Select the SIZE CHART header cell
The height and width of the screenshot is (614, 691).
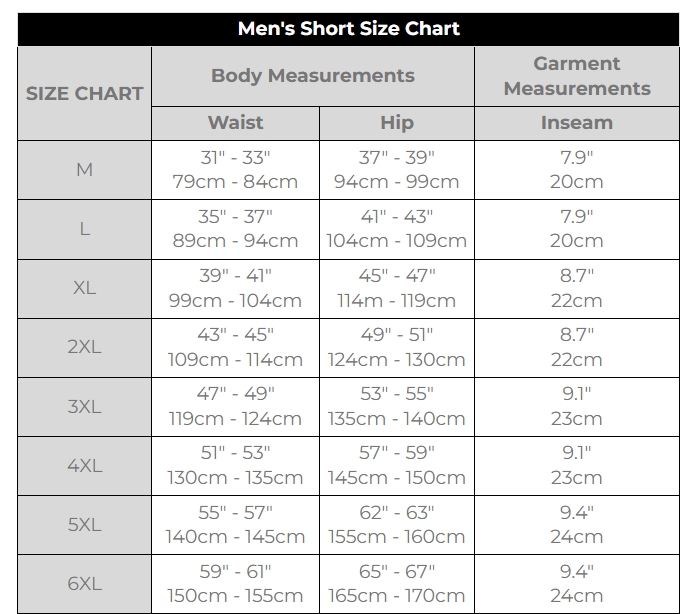click(x=85, y=93)
